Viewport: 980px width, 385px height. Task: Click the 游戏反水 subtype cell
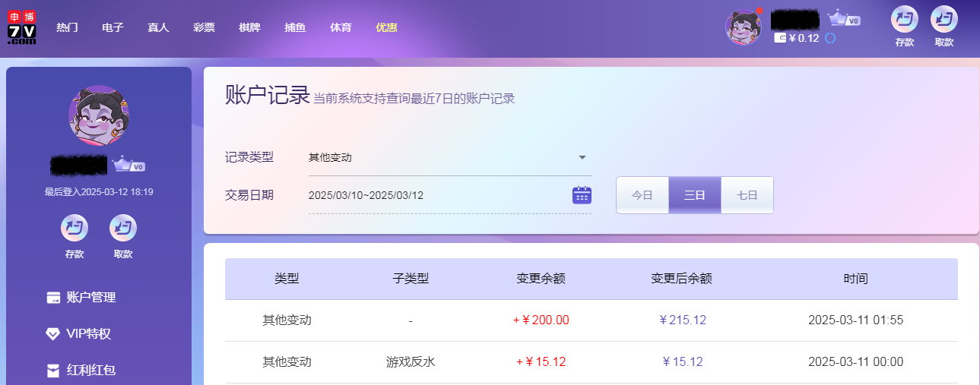[411, 362]
